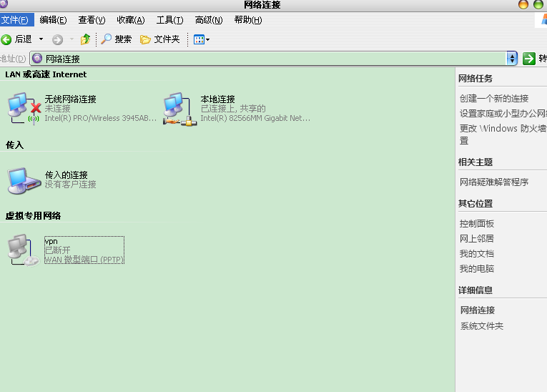Screen dimensions: 547x392
Task: Open the 搜索 (Search) toolbar button
Action: point(117,39)
